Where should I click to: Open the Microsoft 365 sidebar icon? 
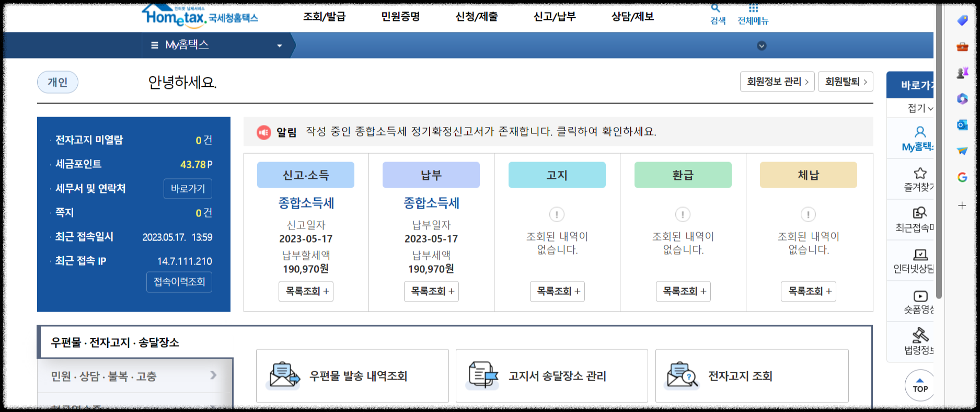(x=962, y=99)
